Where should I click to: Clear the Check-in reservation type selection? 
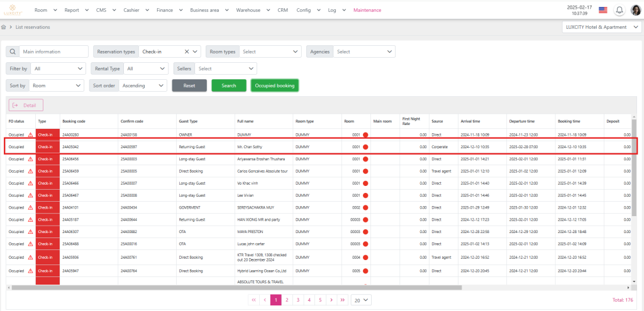point(186,52)
